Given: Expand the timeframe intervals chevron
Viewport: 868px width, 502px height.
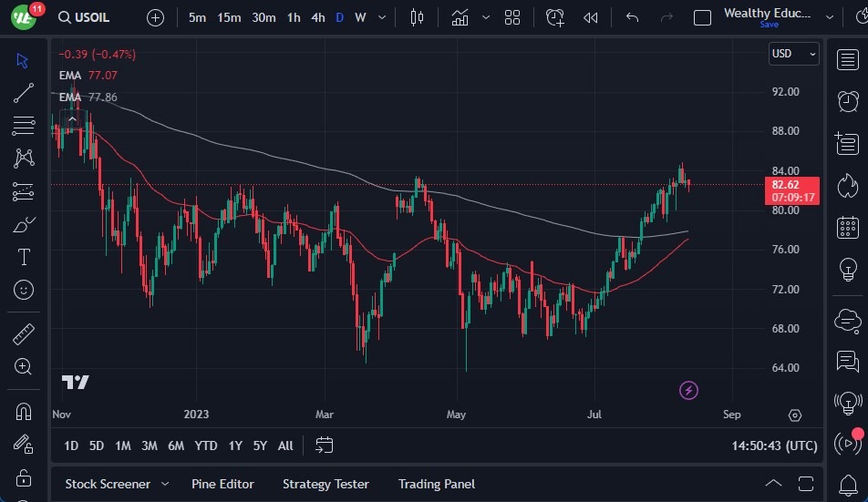Looking at the screenshot, I should (x=381, y=17).
